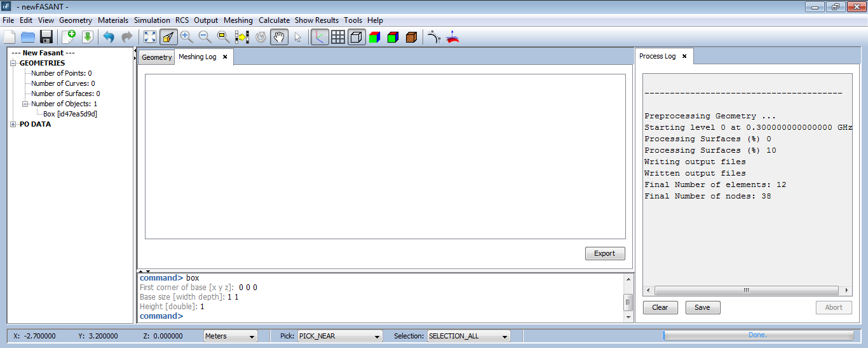This screenshot has width=868, height=348.
Task: Select the Zoom Out magnifier tool
Action: coord(205,37)
